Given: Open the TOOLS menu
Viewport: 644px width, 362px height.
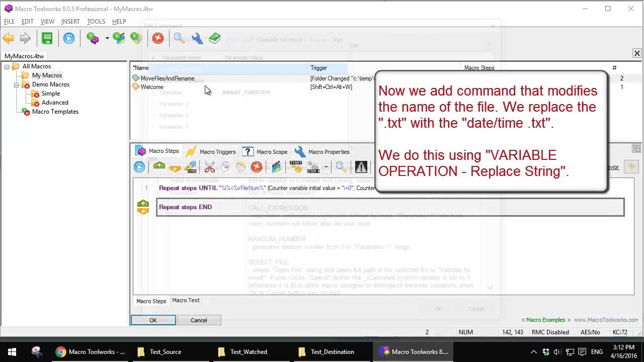Looking at the screenshot, I should pyautogui.click(x=96, y=22).
